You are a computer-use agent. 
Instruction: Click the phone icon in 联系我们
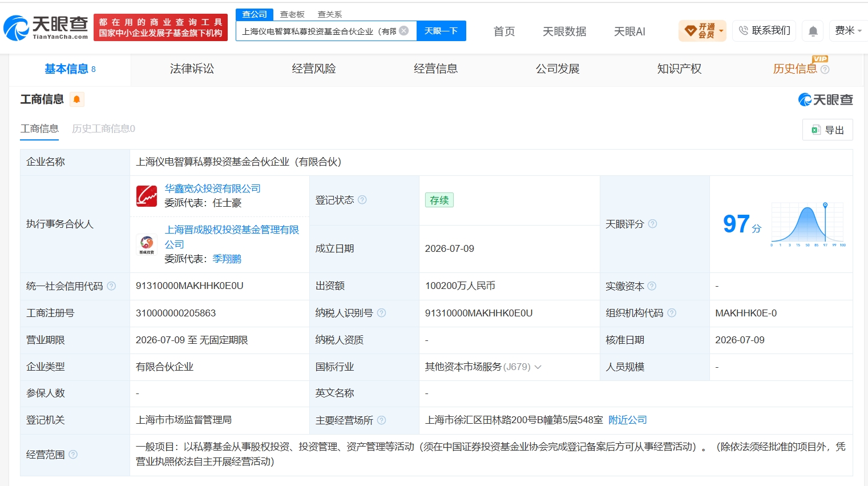pyautogui.click(x=743, y=31)
